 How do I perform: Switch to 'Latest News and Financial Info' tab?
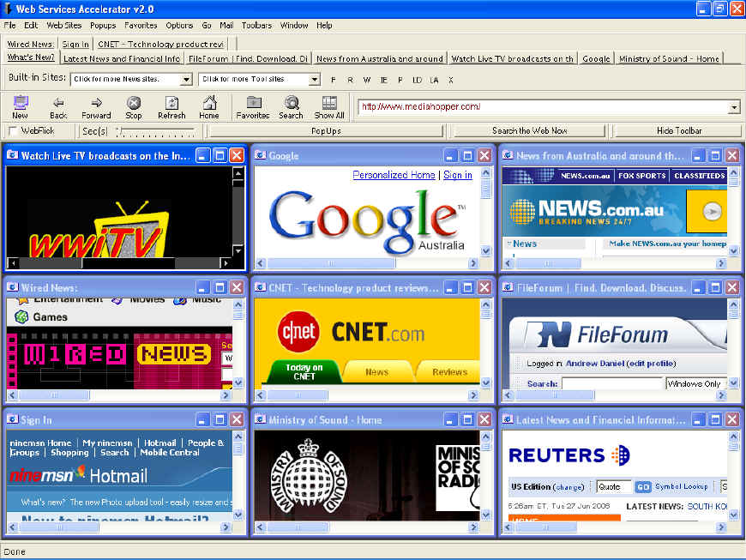coord(122,58)
